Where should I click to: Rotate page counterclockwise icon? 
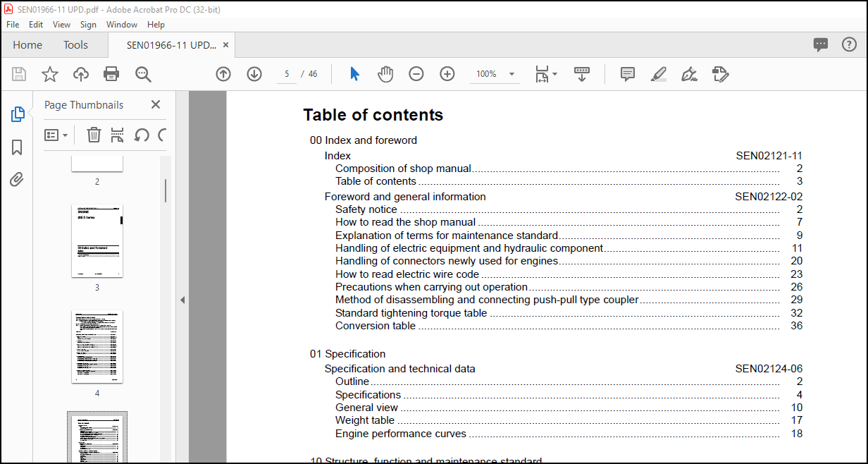pyautogui.click(x=142, y=135)
